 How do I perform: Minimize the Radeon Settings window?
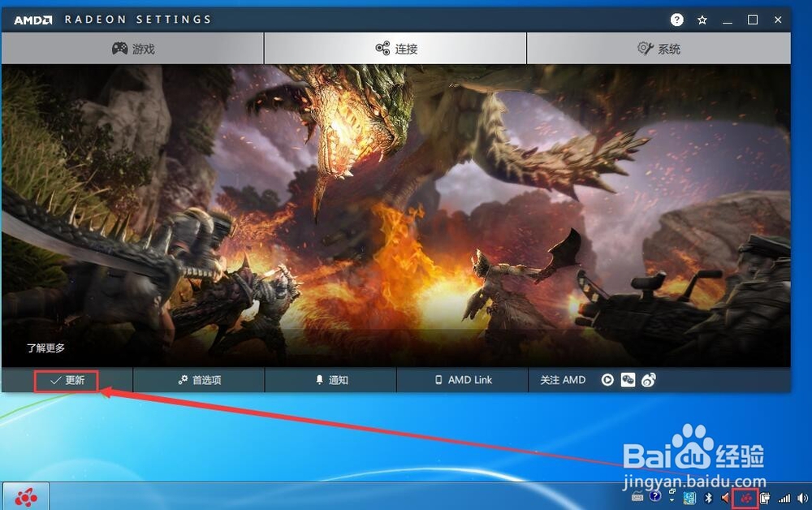click(x=728, y=19)
